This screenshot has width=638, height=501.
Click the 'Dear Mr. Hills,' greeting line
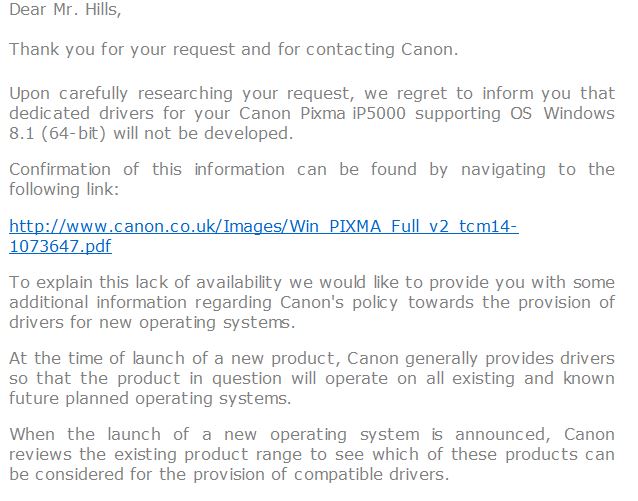coord(65,9)
